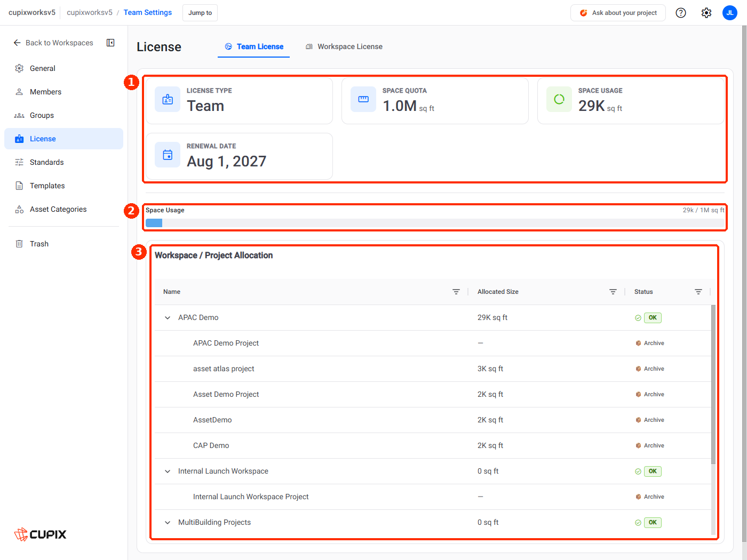Go to Standards in the sidebar

coord(63,162)
